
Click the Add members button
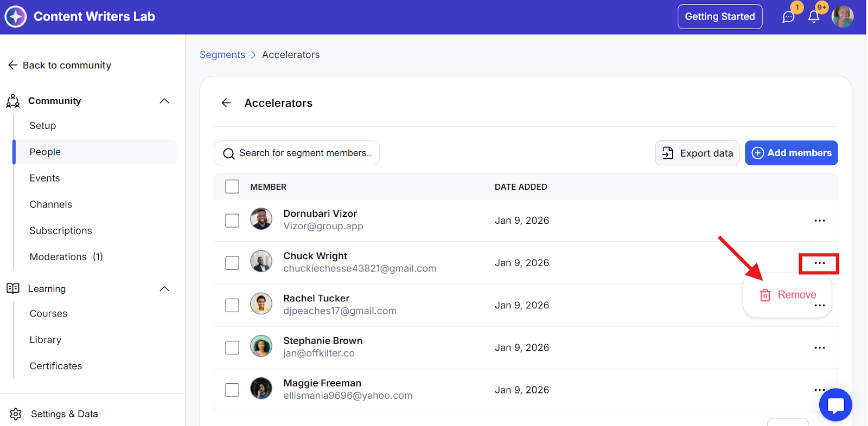click(792, 153)
